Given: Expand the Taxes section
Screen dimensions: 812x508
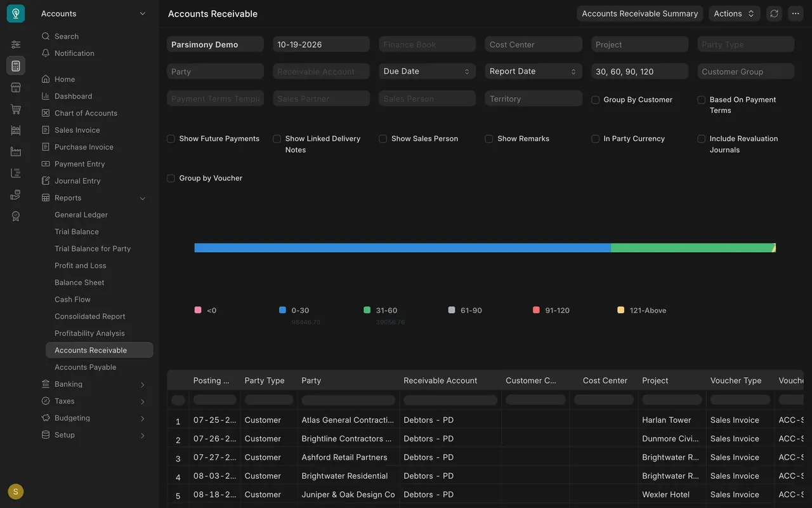Looking at the screenshot, I should 142,401.
